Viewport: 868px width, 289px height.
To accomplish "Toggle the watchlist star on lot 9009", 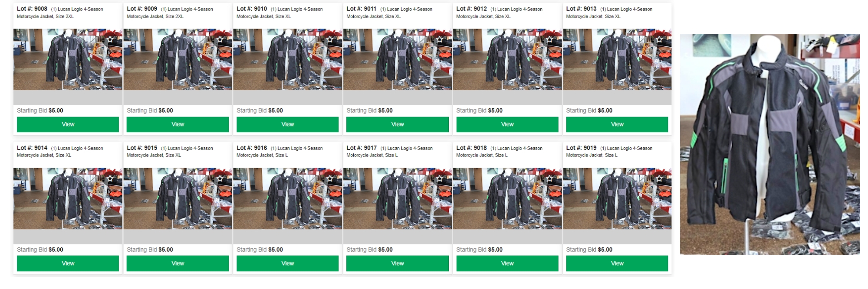I will [220, 39].
